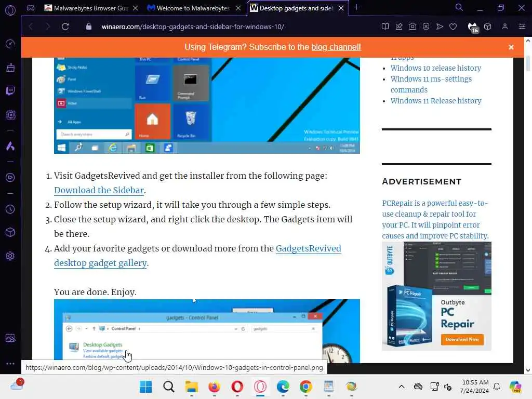Show site security padlock info
The image size is (532, 399).
(88, 26)
